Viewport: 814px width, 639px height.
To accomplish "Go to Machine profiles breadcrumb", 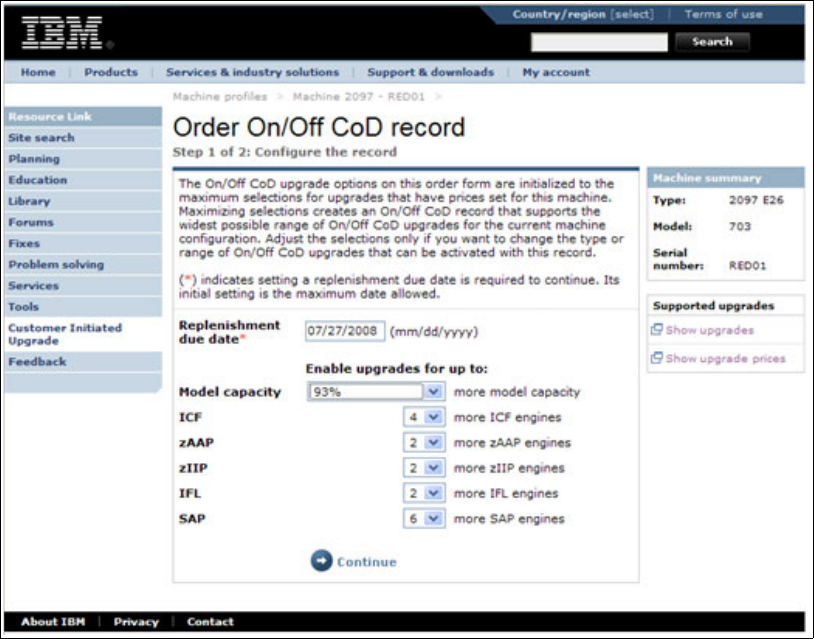I will pos(220,97).
